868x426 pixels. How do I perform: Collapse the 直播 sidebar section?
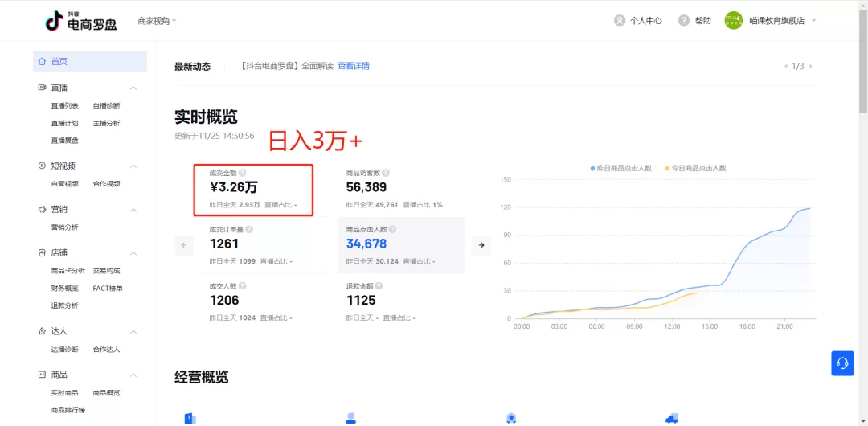[x=133, y=88]
